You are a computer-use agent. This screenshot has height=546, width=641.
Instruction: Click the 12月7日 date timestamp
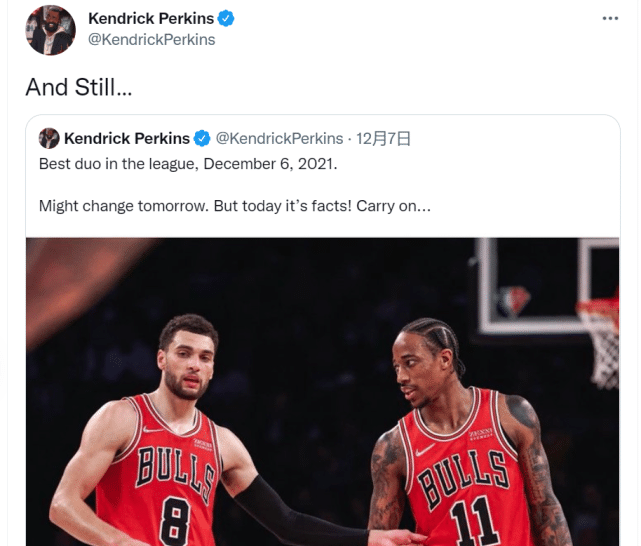383,139
